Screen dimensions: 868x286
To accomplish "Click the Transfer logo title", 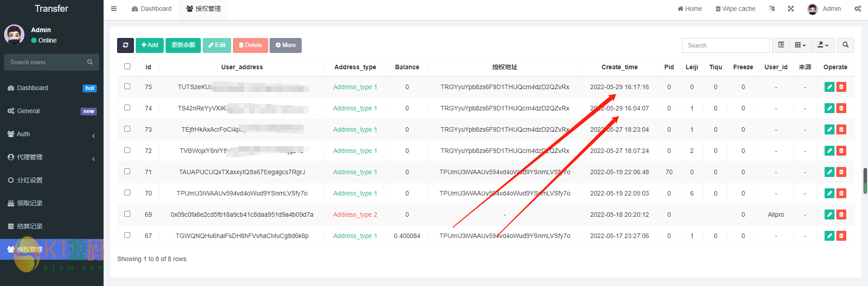I will [52, 9].
